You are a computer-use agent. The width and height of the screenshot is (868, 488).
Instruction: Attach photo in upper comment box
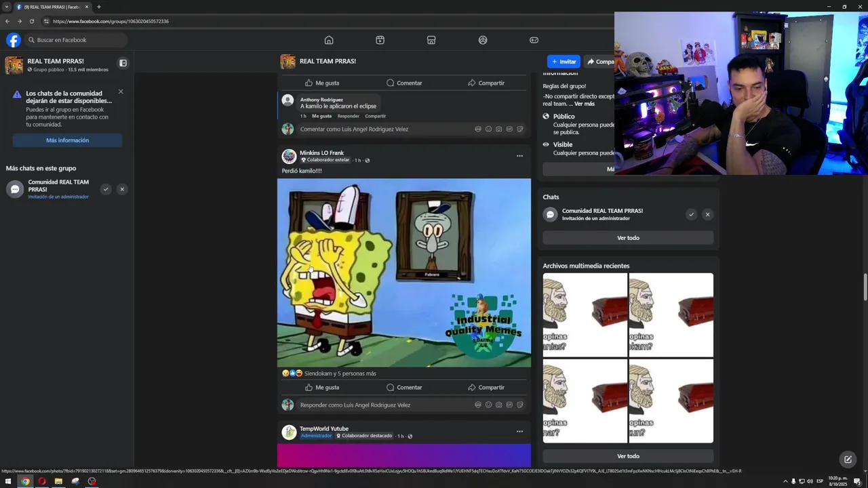(x=498, y=129)
